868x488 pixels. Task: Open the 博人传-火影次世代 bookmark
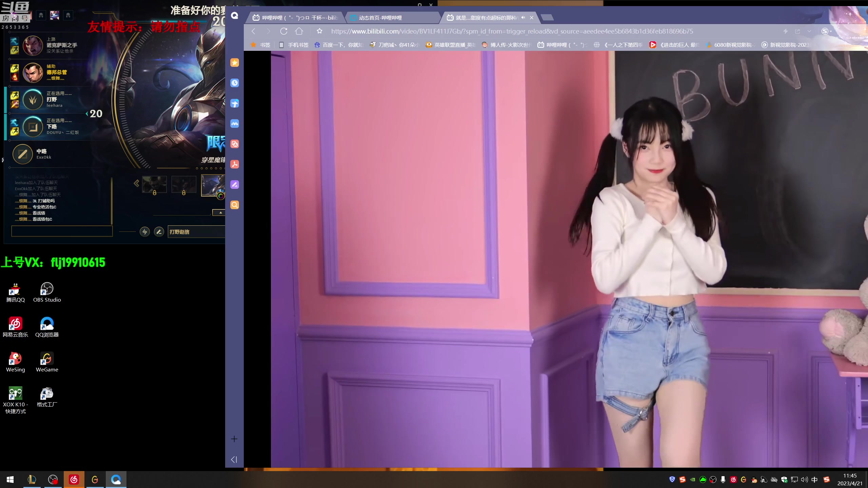coord(507,45)
